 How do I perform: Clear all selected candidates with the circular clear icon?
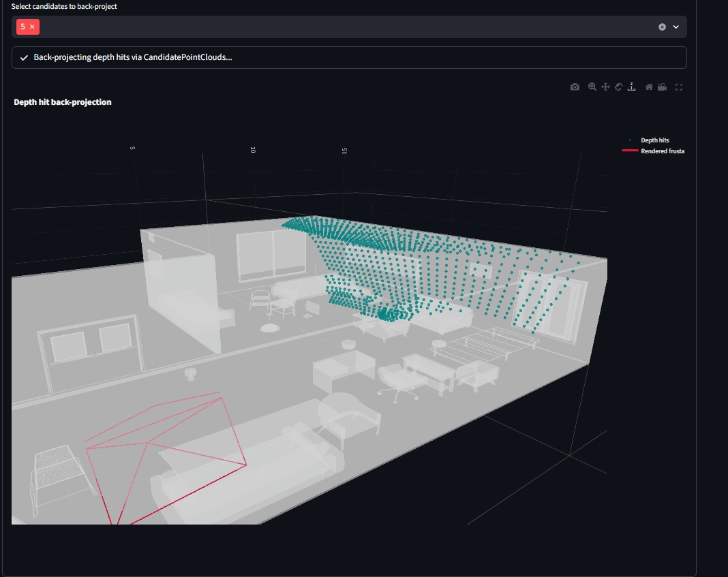point(661,27)
